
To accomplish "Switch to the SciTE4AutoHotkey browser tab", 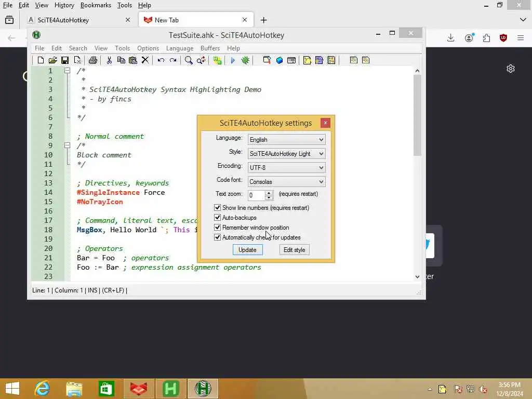I will tap(79, 20).
